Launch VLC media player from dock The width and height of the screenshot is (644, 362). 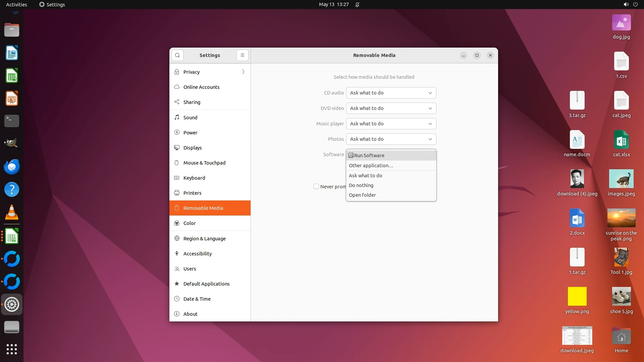[12, 213]
